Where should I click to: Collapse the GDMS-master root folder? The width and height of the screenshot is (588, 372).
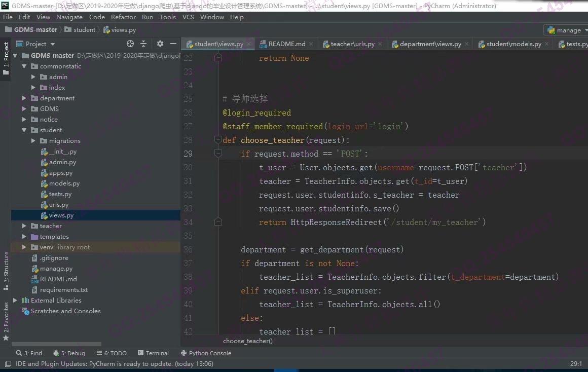pos(15,56)
